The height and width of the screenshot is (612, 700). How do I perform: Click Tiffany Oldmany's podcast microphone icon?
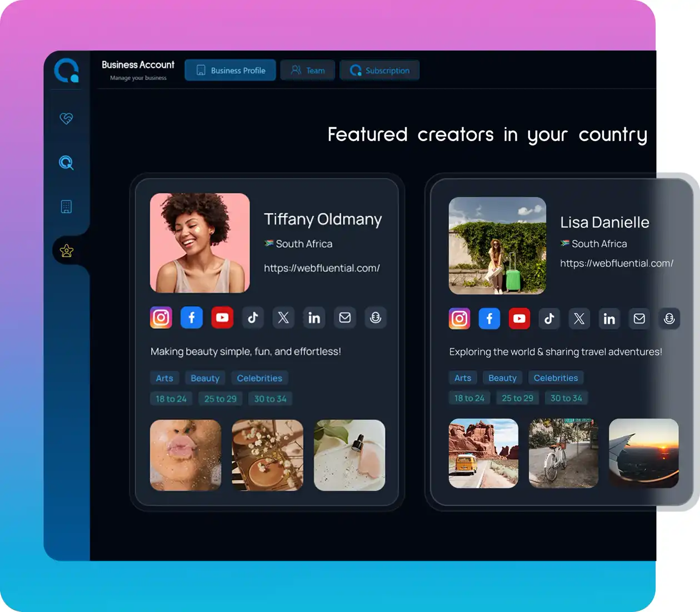coord(376,318)
